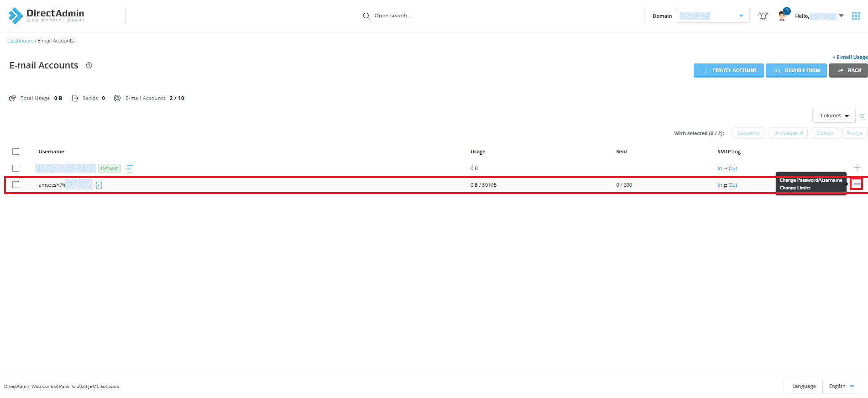Open the English language dropdown

click(x=841, y=386)
